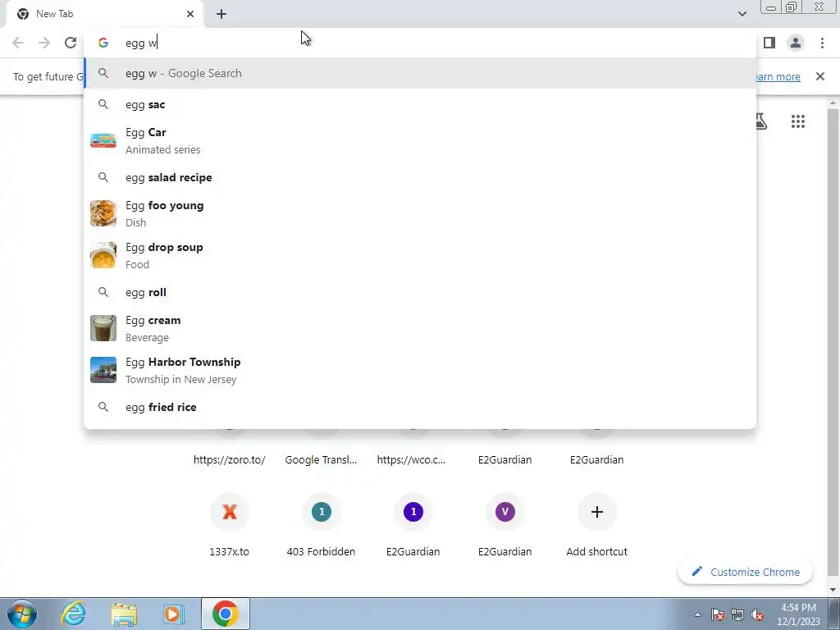This screenshot has width=840, height=630.
Task: Open the Google apps grid icon
Action: (x=797, y=121)
